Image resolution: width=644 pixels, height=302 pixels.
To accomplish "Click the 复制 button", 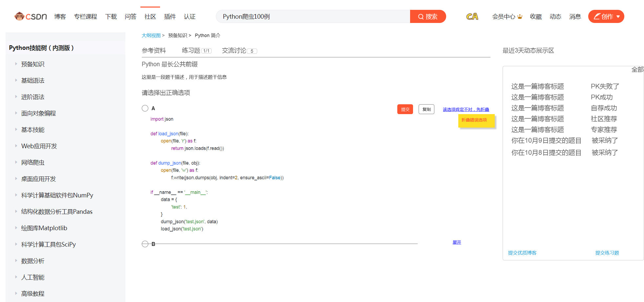I will 426,109.
